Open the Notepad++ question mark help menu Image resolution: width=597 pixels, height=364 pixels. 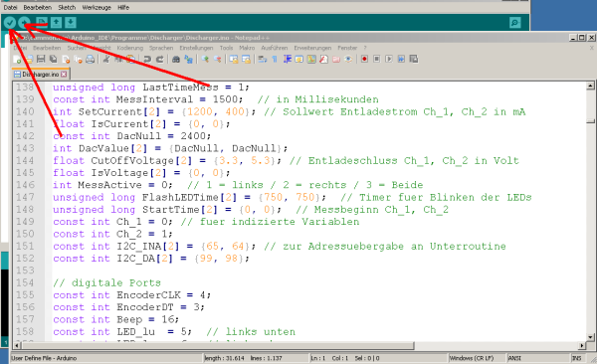(365, 48)
